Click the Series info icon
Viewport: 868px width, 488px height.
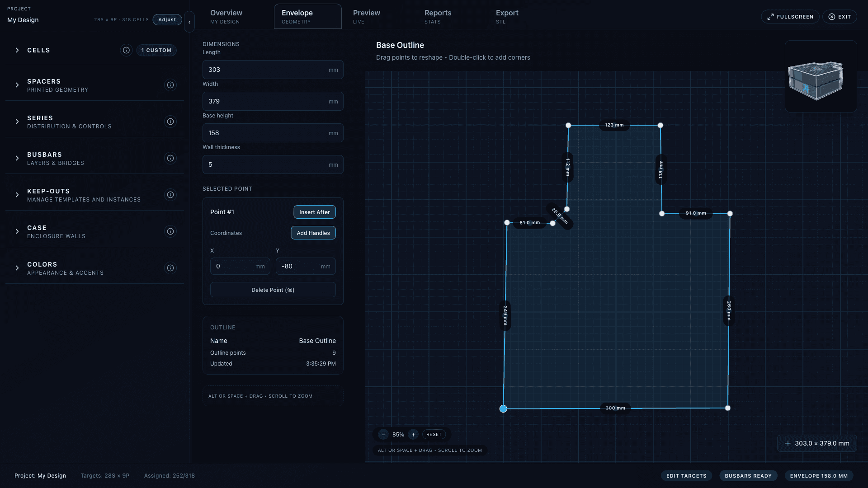[x=170, y=122]
